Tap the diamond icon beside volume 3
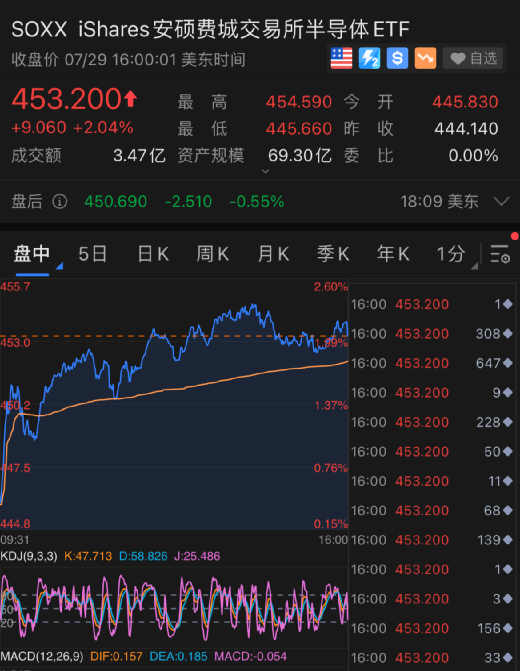Viewport: 520px width, 671px height. pos(508,599)
